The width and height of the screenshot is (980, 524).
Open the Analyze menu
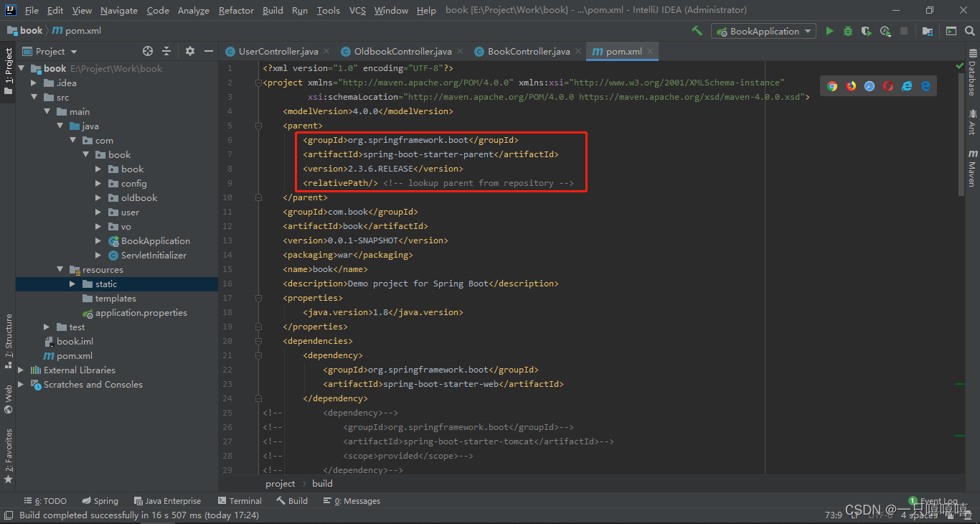click(193, 10)
